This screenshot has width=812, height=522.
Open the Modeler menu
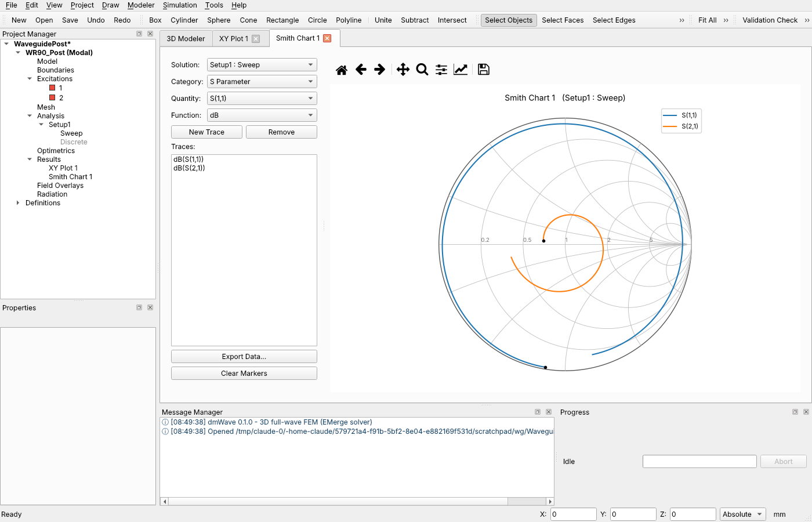(x=141, y=5)
